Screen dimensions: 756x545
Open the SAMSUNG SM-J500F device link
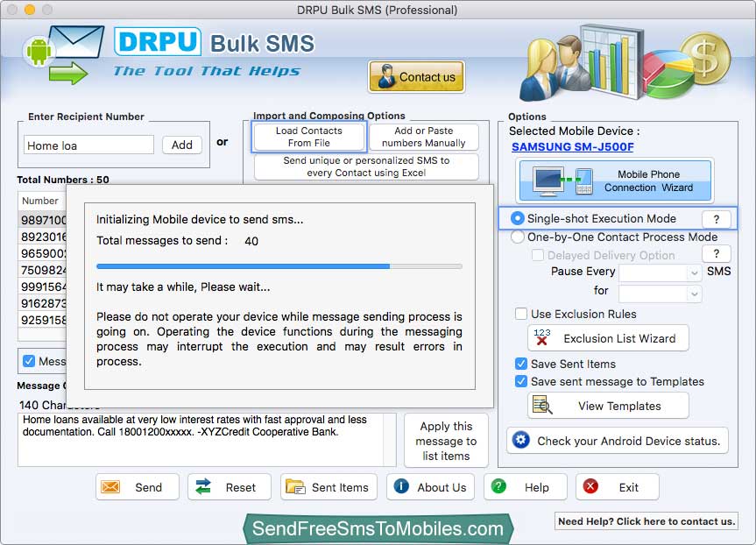[x=572, y=147]
